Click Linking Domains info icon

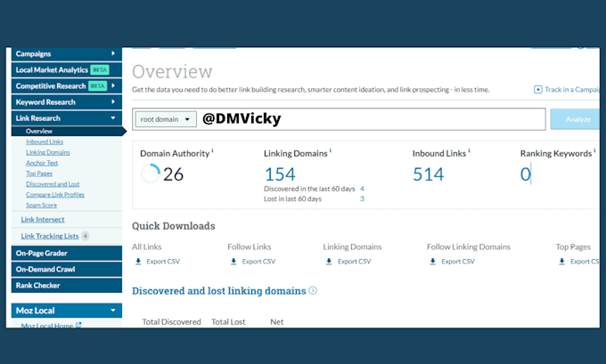pyautogui.click(x=331, y=150)
